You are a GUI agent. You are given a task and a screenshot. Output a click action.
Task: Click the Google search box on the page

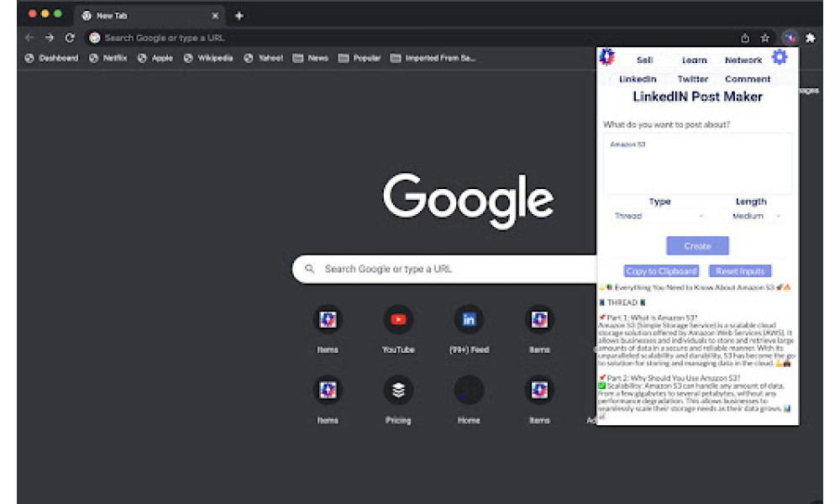[x=444, y=268]
